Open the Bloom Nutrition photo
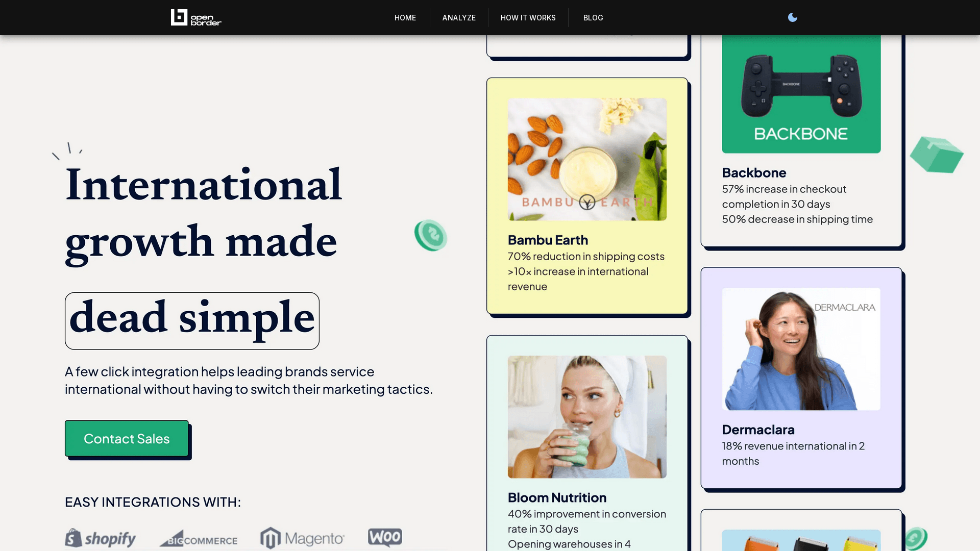This screenshot has height=551, width=980. pyautogui.click(x=587, y=417)
